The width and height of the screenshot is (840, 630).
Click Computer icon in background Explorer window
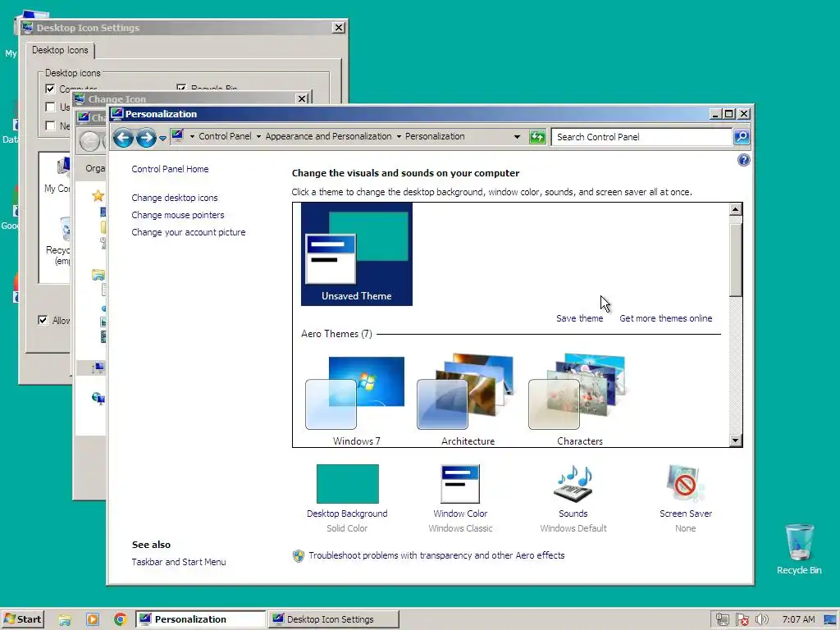tap(98, 367)
